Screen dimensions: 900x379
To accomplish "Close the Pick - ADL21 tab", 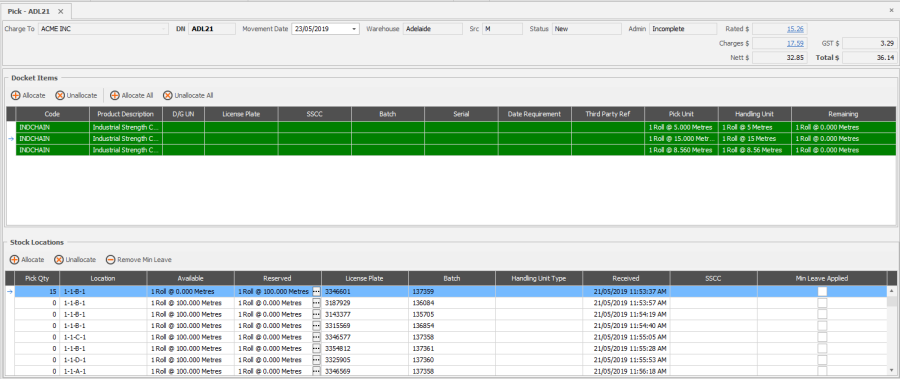I will (x=61, y=11).
